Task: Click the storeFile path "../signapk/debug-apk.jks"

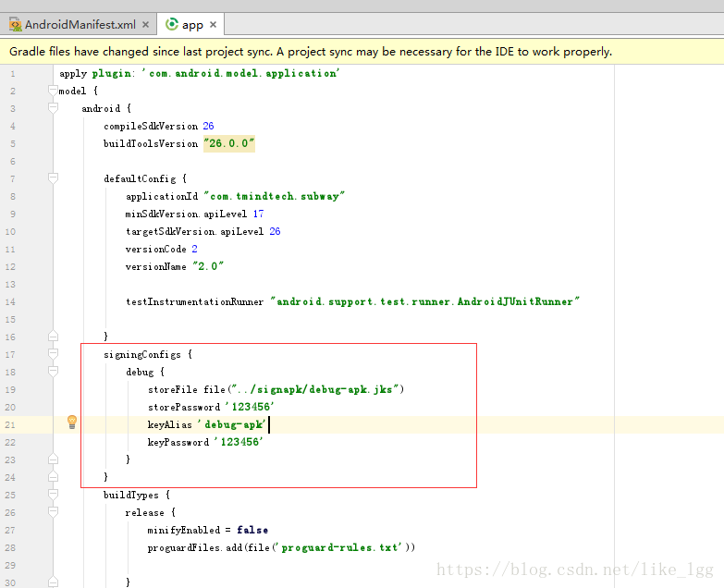Action: pos(315,389)
